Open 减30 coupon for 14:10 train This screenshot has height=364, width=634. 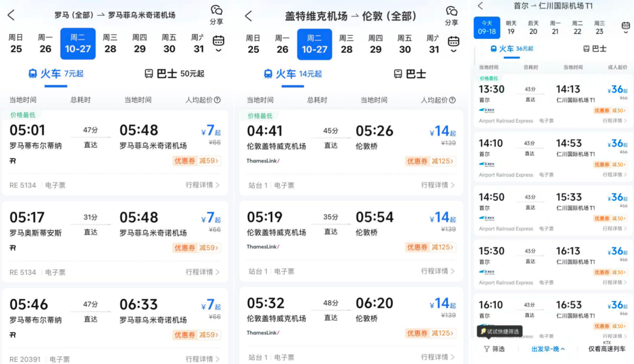tap(610, 164)
